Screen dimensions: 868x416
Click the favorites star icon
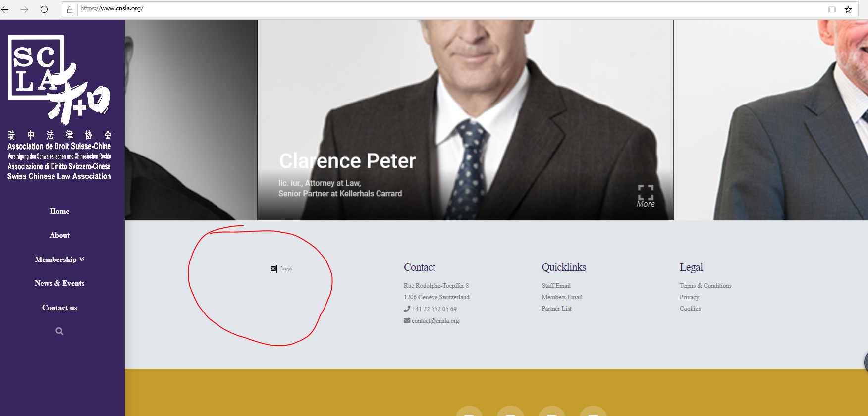[848, 9]
